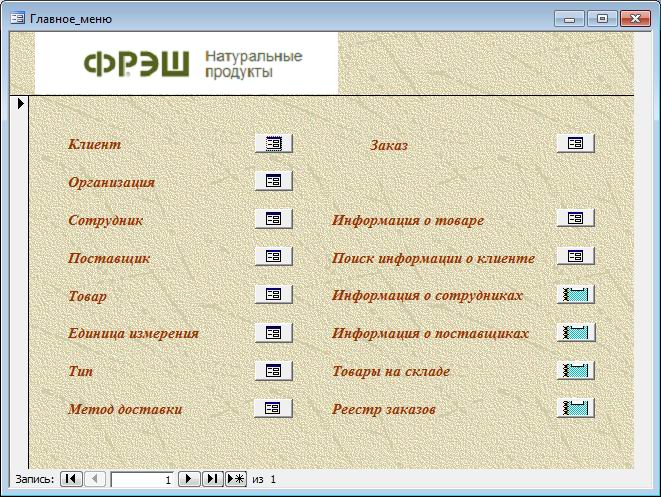
Task: Go to first record navigation button
Action: click(x=71, y=480)
